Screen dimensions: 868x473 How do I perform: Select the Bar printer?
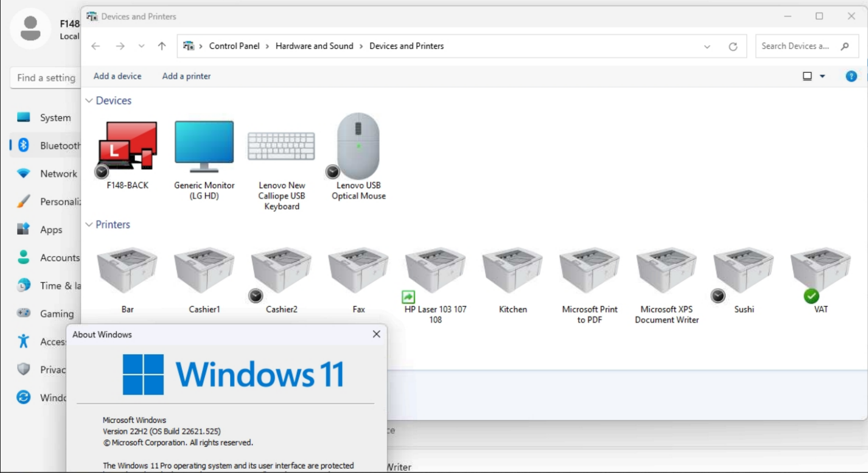tap(127, 281)
